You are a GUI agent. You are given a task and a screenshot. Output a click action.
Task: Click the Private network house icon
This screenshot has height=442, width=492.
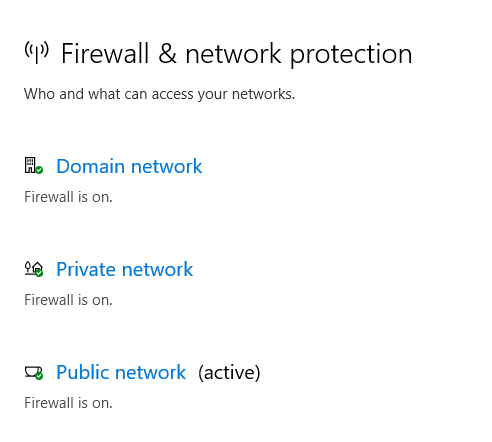click(34, 269)
